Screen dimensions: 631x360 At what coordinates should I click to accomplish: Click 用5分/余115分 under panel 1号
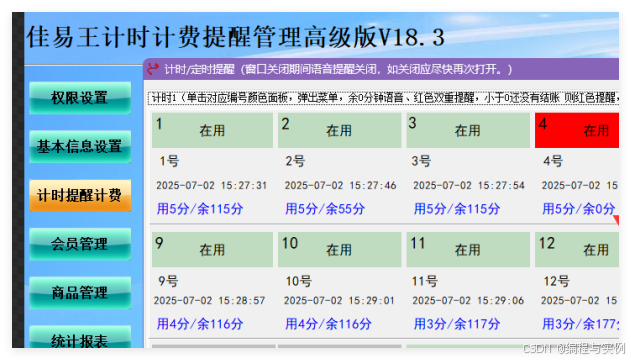point(200,209)
